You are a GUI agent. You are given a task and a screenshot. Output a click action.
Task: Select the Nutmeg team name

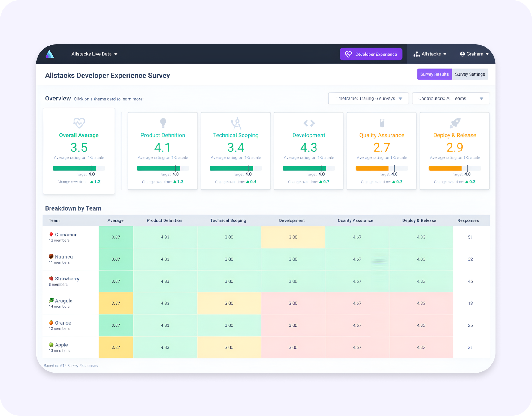64,257
